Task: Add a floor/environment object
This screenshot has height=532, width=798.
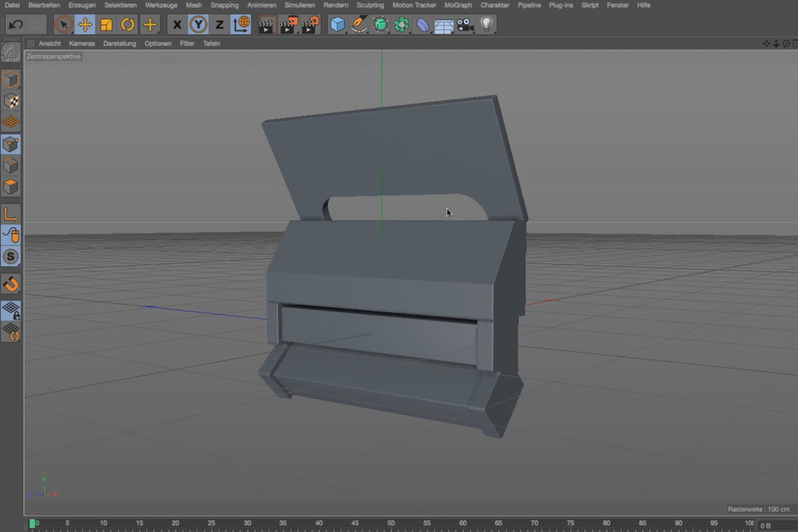Action: click(x=444, y=25)
